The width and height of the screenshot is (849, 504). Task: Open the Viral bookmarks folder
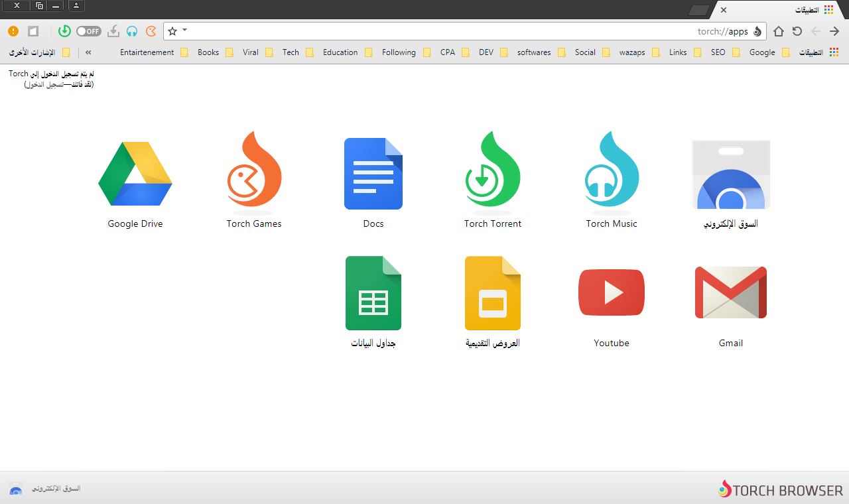point(257,52)
